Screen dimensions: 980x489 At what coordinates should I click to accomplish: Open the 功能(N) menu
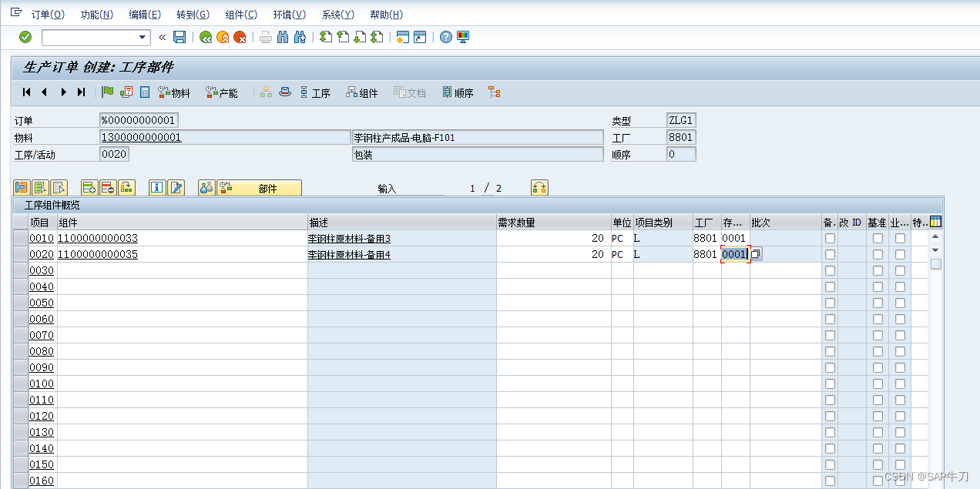click(x=96, y=15)
